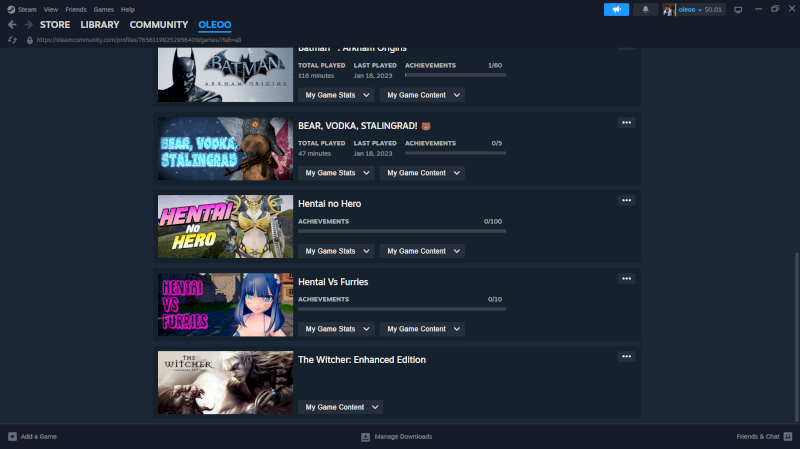
Task: Click the '0/100' achievements count
Action: [x=493, y=221]
